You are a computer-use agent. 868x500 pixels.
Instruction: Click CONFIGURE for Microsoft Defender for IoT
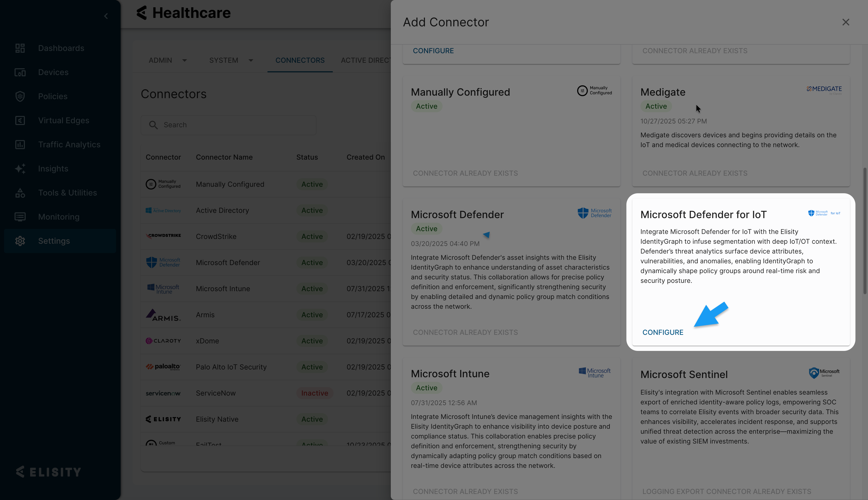click(663, 332)
